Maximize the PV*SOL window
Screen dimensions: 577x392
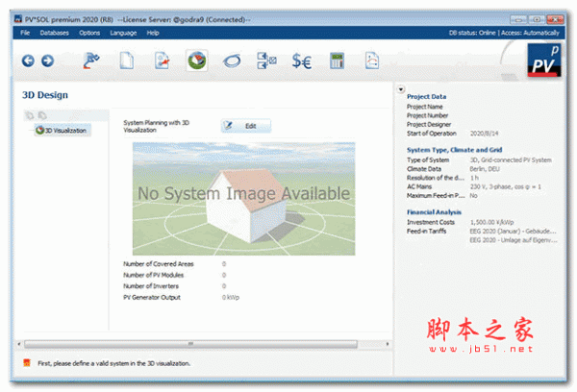[537, 19]
